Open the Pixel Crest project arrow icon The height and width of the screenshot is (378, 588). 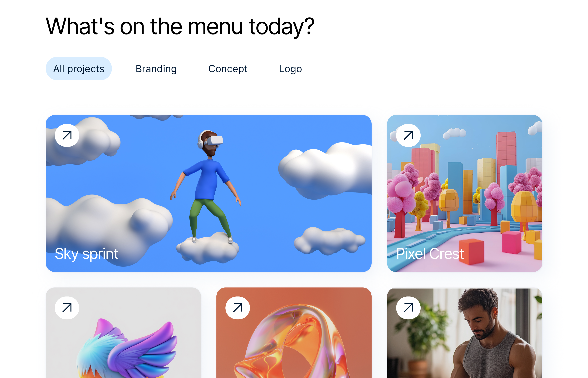[408, 135]
